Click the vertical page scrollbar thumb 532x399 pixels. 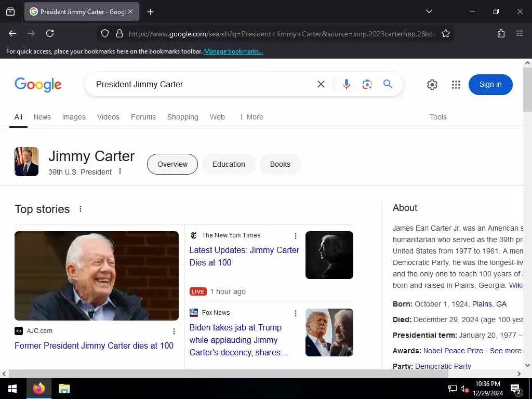pos(527,89)
